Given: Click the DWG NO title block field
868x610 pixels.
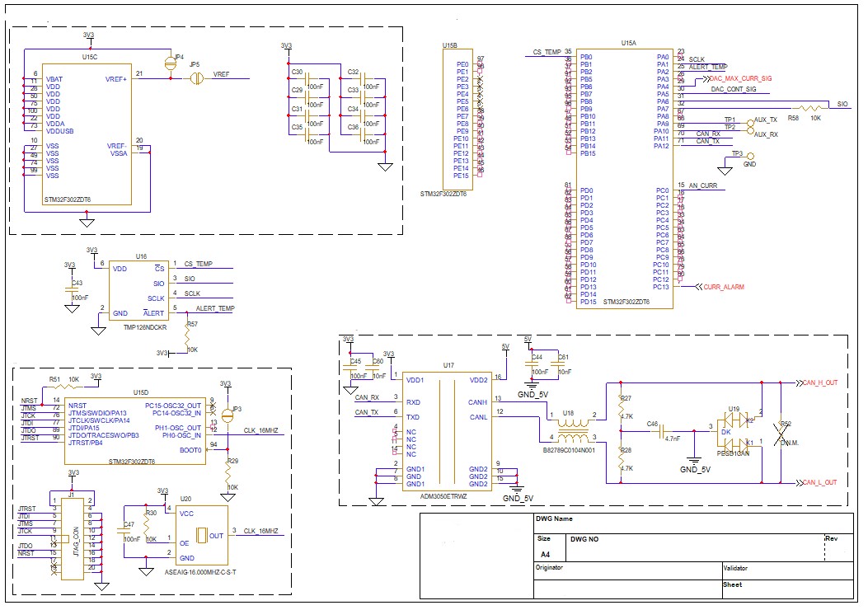Looking at the screenshot, I should click(584, 539).
